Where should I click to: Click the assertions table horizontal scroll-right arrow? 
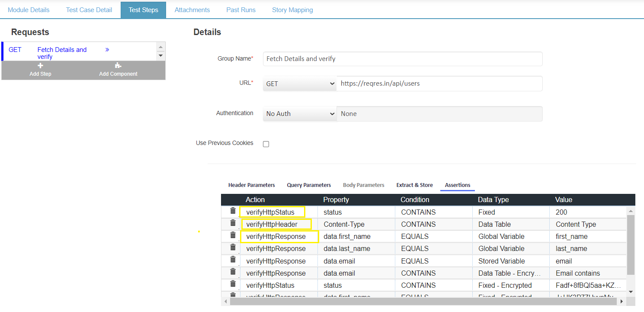click(622, 301)
